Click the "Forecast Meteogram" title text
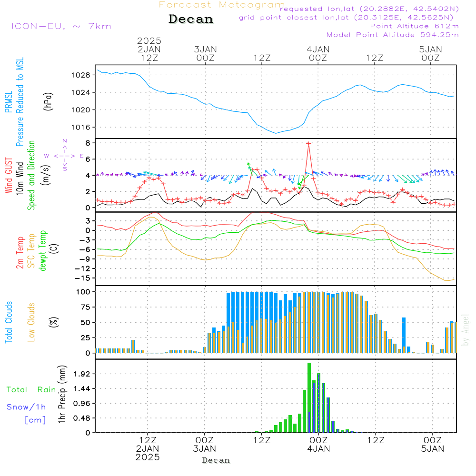The height and width of the screenshot is (476, 476). click(222, 5)
